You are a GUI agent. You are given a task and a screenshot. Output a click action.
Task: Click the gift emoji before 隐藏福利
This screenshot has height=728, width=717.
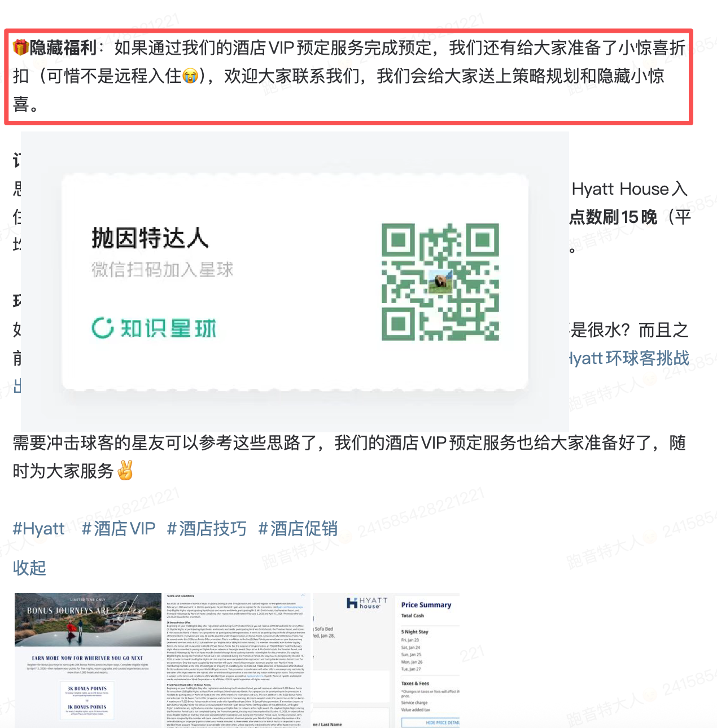click(x=22, y=47)
